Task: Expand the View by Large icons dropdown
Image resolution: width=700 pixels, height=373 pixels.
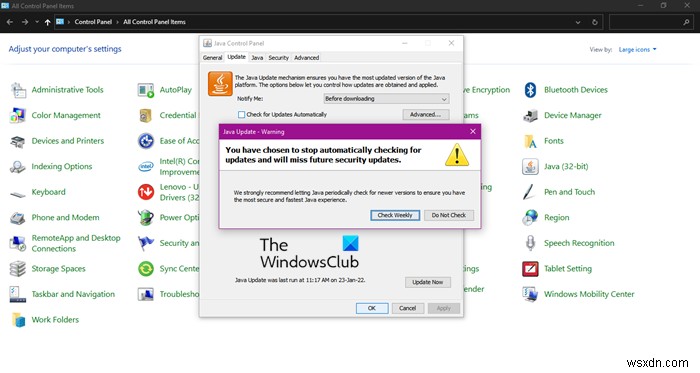Action: [638, 50]
